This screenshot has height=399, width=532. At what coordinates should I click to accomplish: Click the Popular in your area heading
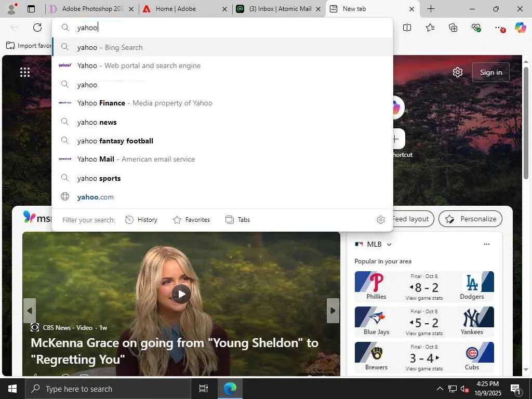pyautogui.click(x=383, y=261)
